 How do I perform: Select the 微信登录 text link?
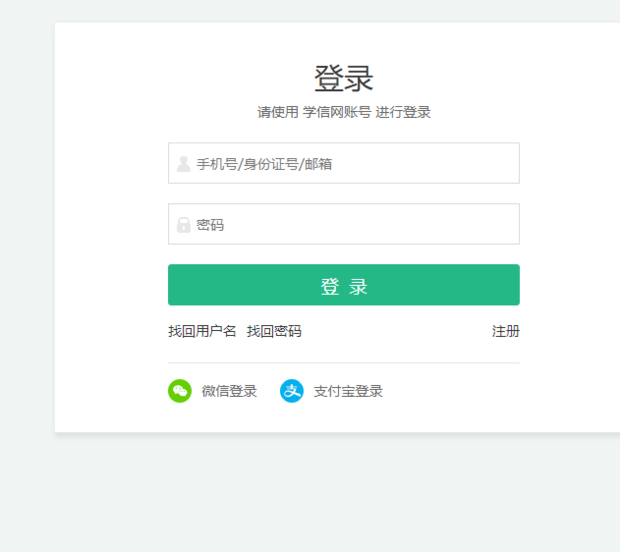(x=229, y=391)
